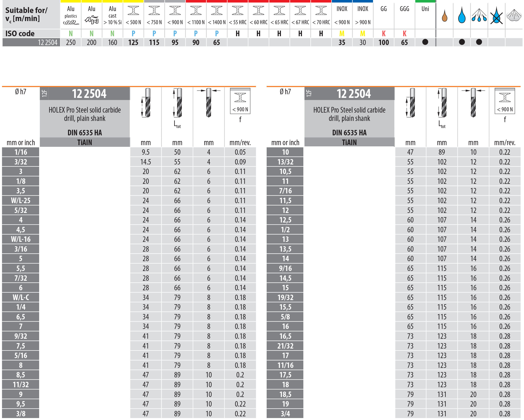Screen dimensions: 524x420
Task: Select the < 900 N feed icon in right table
Action: tap(505, 101)
